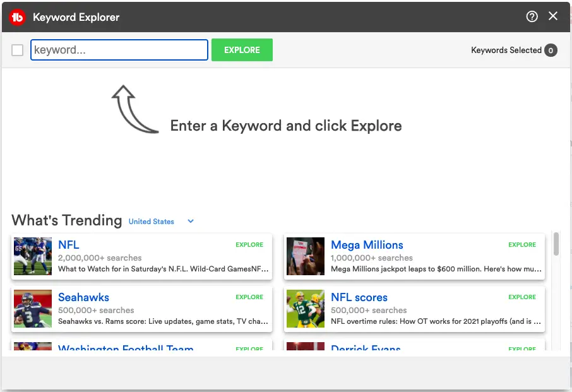Toggle the select-all keywords checkbox
Viewport: 572px width, 392px height.
click(18, 50)
